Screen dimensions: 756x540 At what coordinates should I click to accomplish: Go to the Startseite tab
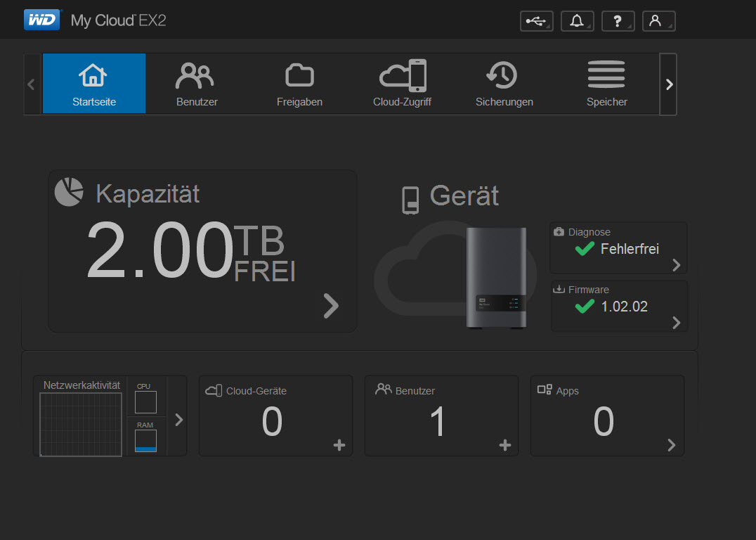click(94, 84)
